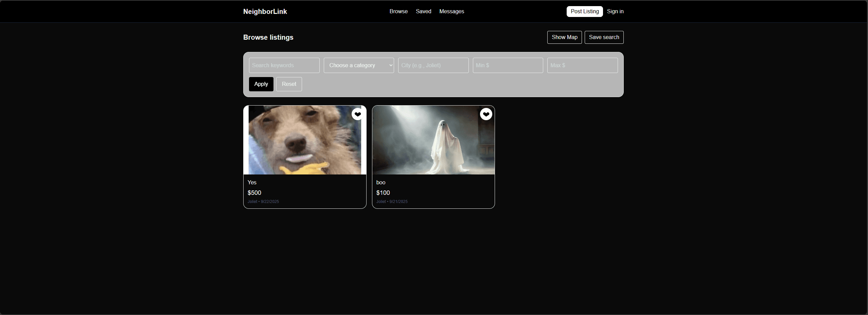The width and height of the screenshot is (868, 315).
Task: Favorite the 'boo' ghost listing heart
Action: tap(486, 114)
